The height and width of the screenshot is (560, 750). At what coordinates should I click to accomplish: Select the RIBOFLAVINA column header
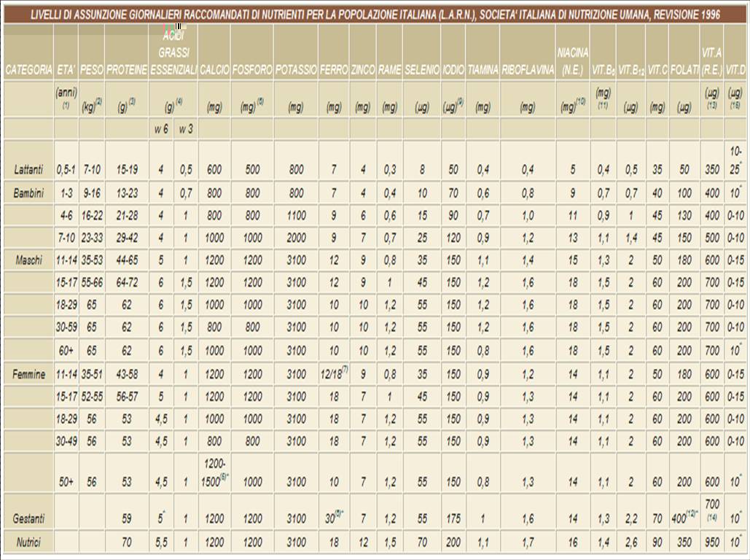tap(527, 70)
